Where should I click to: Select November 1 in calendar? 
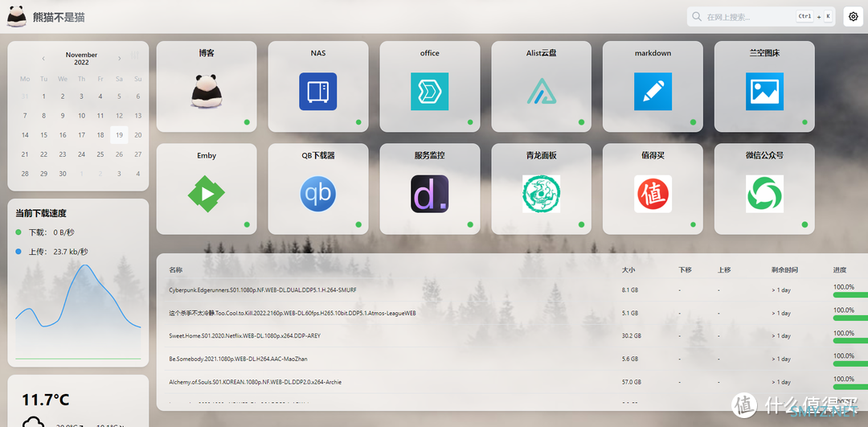click(x=43, y=96)
